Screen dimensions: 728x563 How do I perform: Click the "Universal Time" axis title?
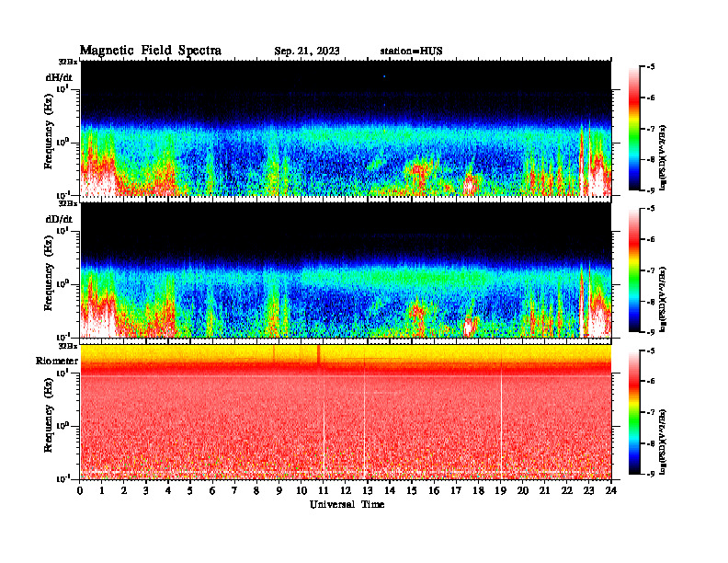(x=347, y=504)
